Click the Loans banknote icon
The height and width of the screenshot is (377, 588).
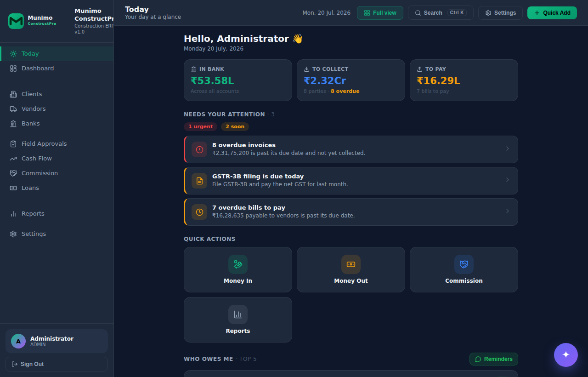pos(13,188)
